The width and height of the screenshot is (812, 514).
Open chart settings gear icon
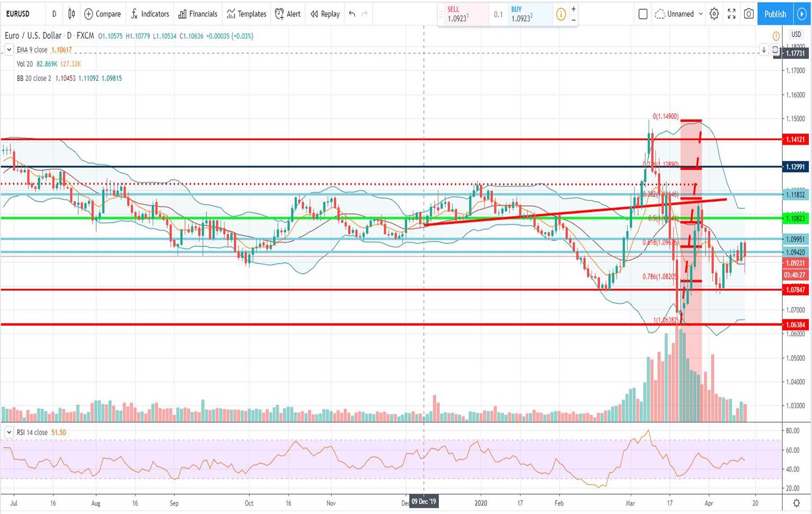click(714, 14)
